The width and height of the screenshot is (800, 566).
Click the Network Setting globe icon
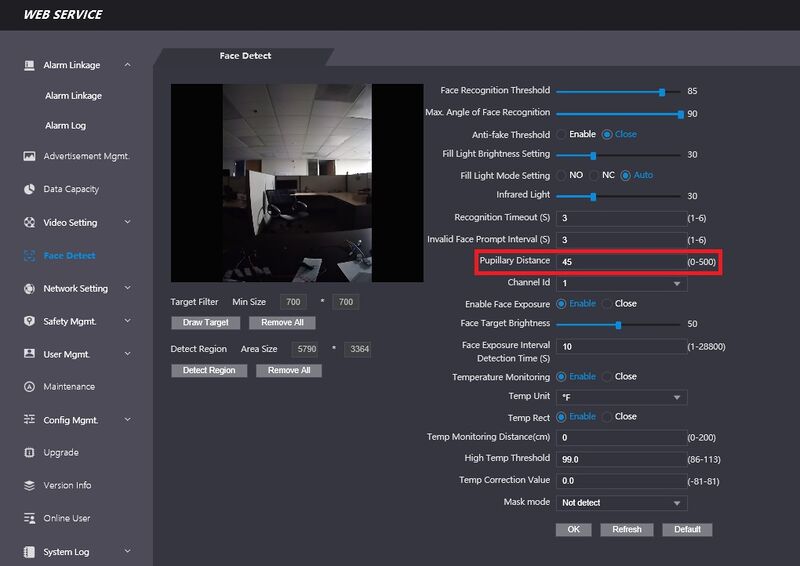pyautogui.click(x=30, y=288)
